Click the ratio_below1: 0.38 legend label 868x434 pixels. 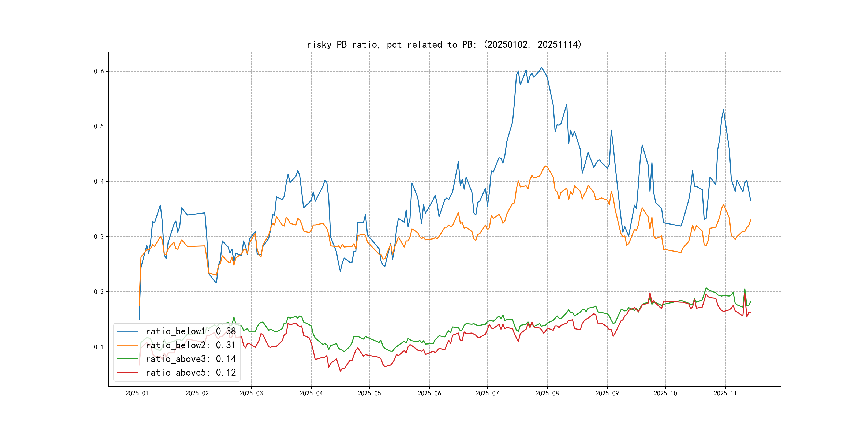tap(191, 331)
